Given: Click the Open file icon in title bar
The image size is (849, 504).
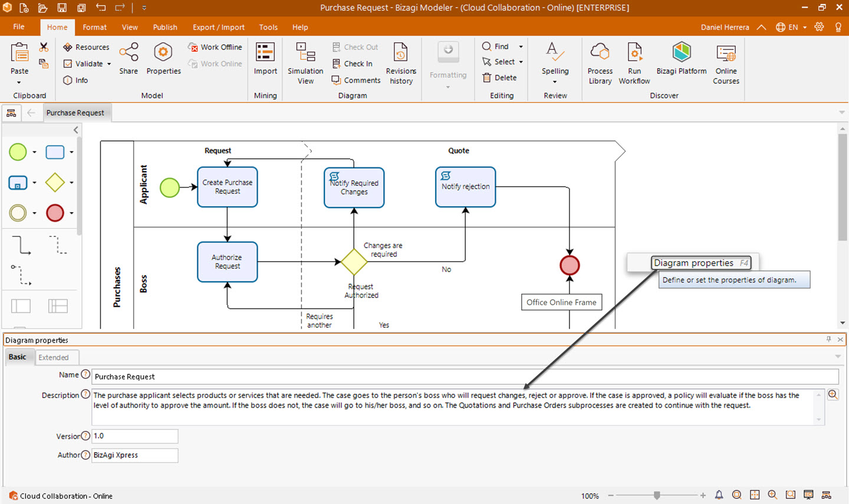Looking at the screenshot, I should coord(43,8).
